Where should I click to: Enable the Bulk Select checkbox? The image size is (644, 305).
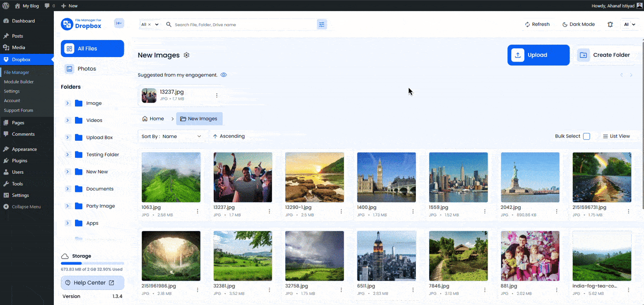click(x=586, y=136)
